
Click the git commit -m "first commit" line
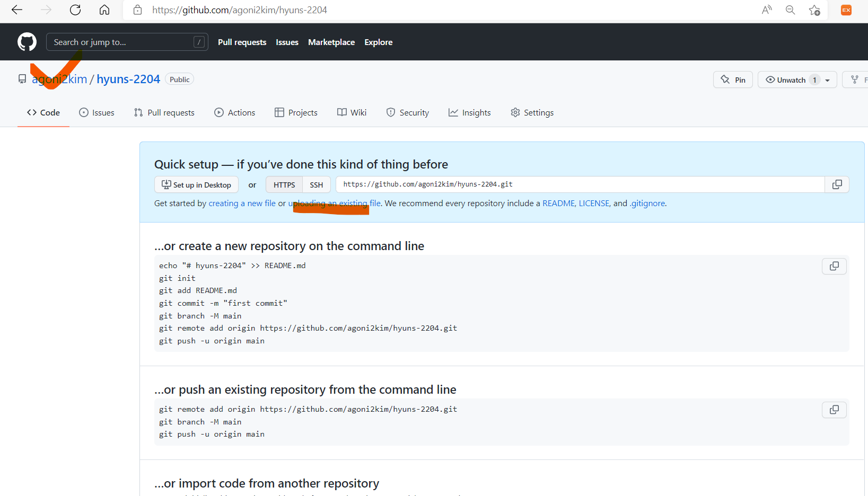(223, 303)
